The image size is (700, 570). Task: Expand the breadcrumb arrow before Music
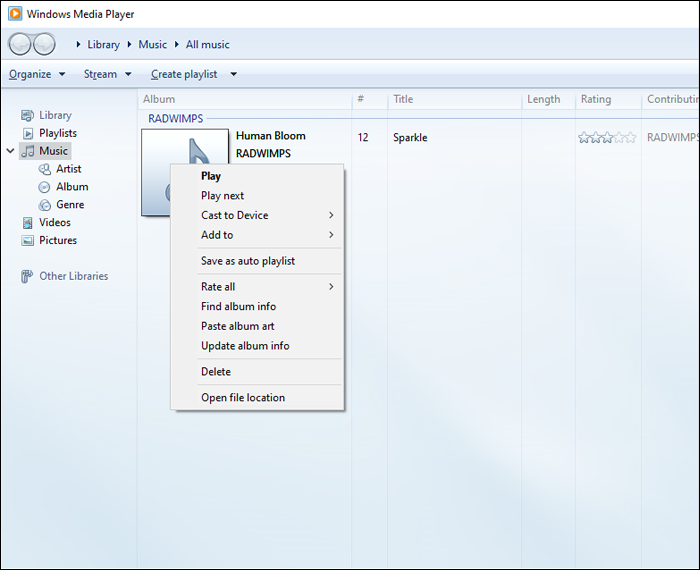pos(129,44)
